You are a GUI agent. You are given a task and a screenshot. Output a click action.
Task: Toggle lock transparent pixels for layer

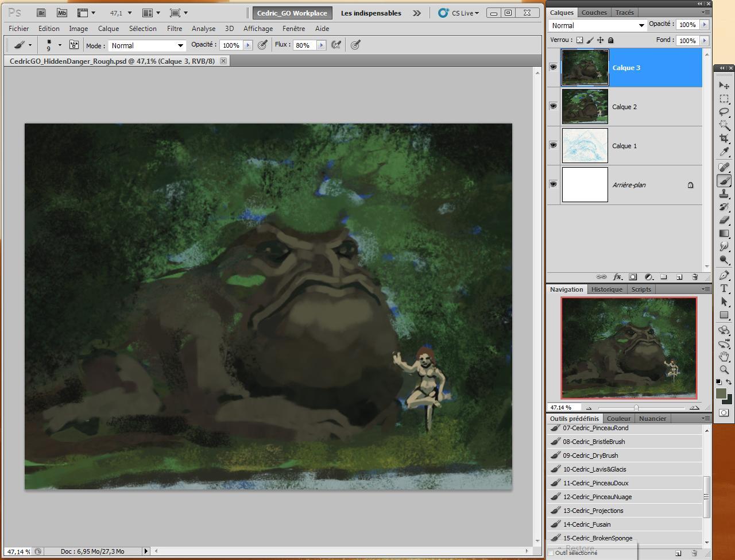[579, 40]
